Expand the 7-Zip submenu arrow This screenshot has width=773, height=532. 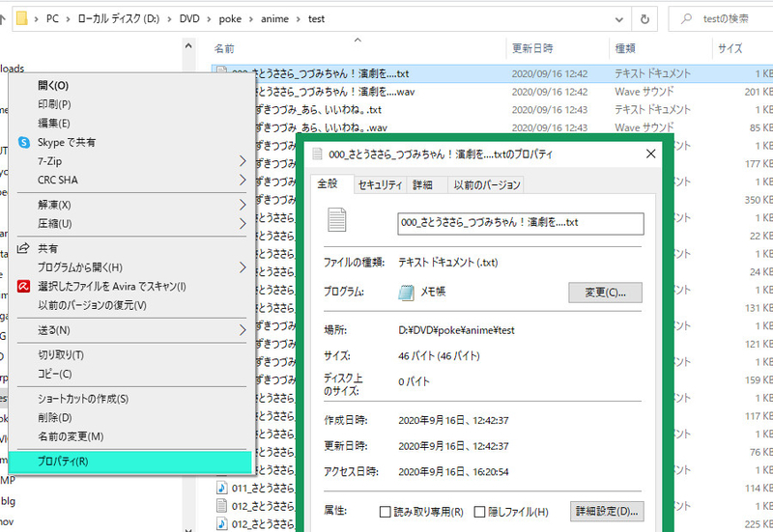(x=243, y=161)
